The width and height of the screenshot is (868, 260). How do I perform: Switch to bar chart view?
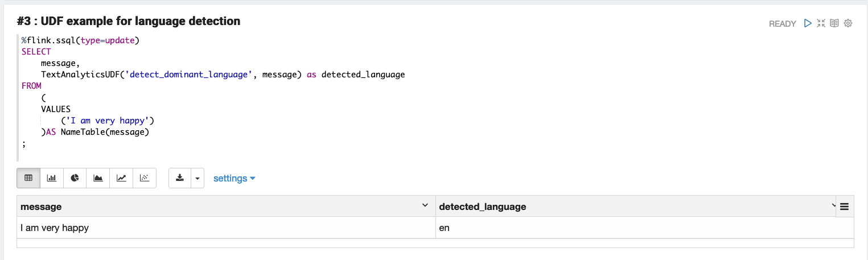coord(52,178)
